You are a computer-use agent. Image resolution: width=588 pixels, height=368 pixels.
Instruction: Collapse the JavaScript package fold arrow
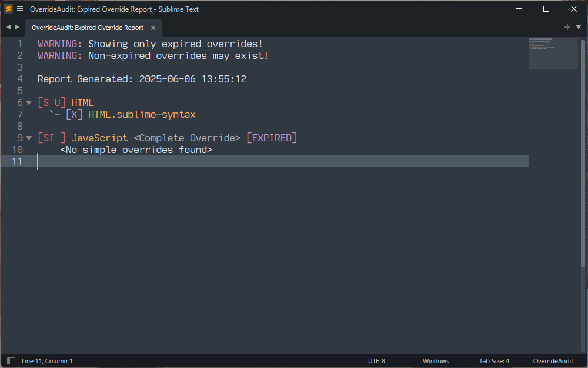point(29,138)
